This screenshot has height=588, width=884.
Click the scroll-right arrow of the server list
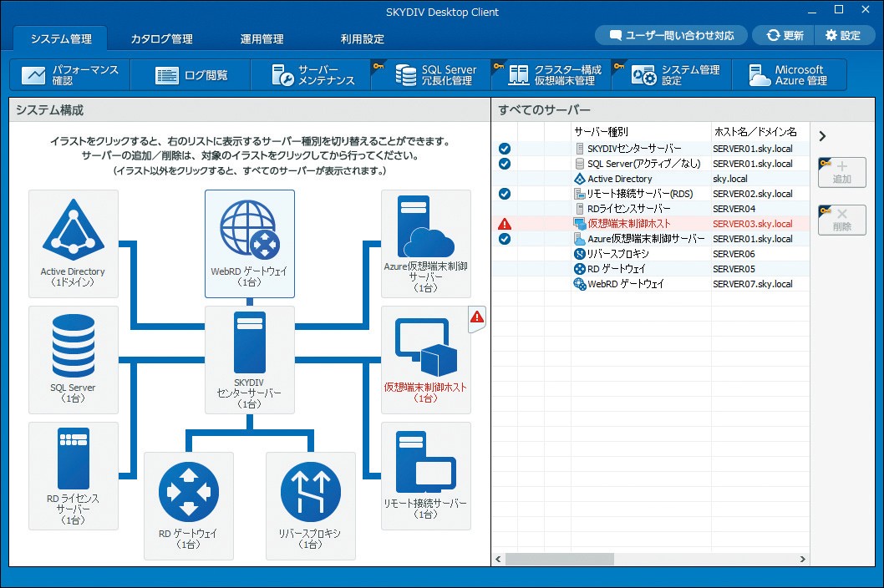pyautogui.click(x=803, y=560)
